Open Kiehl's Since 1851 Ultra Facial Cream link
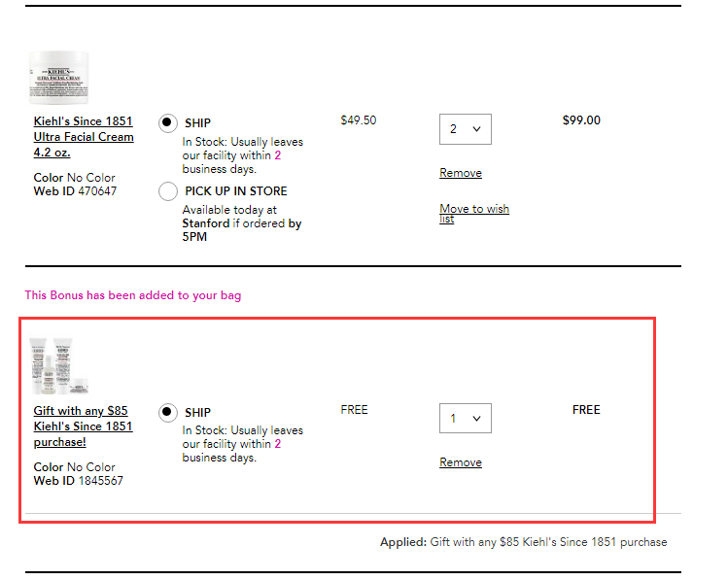Screen dimensions: 728x580 84,137
